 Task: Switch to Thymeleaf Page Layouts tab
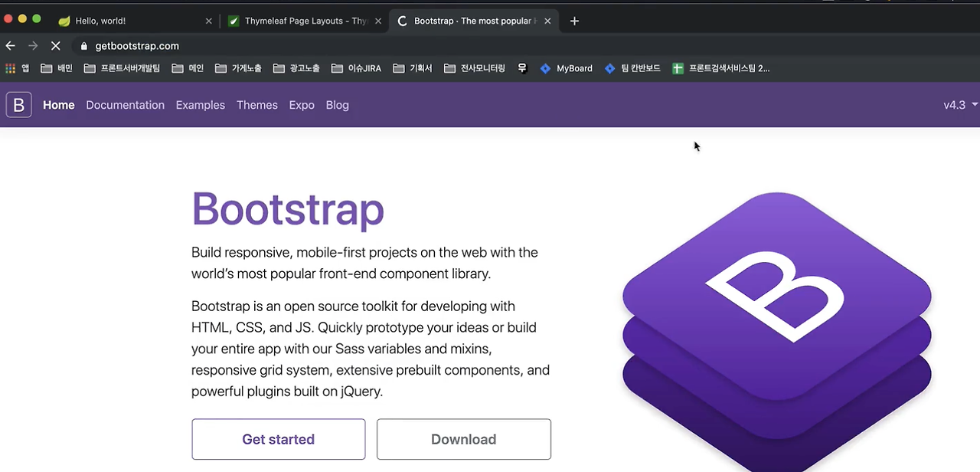tap(304, 21)
